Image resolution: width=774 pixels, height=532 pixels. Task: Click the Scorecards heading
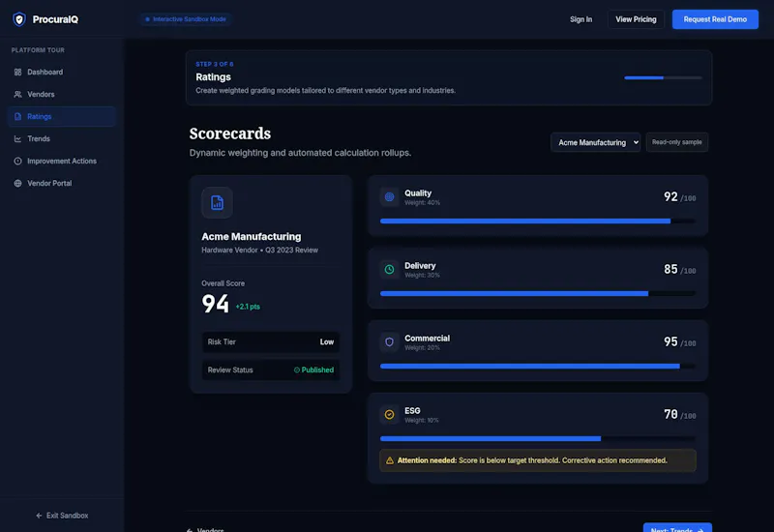pos(230,133)
